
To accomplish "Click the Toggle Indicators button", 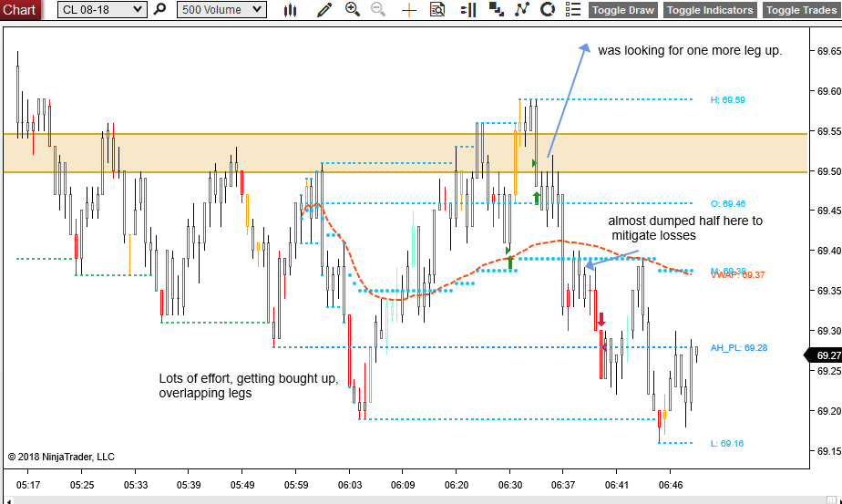I will tap(710, 10).
